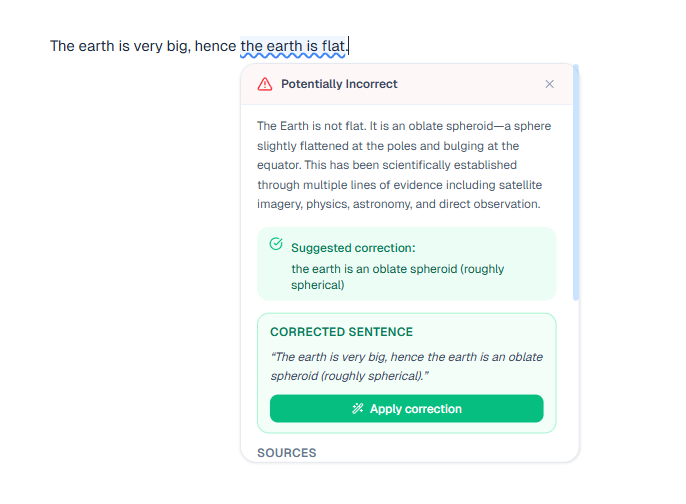This screenshot has height=504, width=686.
Task: Click the word "equator" in the explanation
Action: coord(280,165)
